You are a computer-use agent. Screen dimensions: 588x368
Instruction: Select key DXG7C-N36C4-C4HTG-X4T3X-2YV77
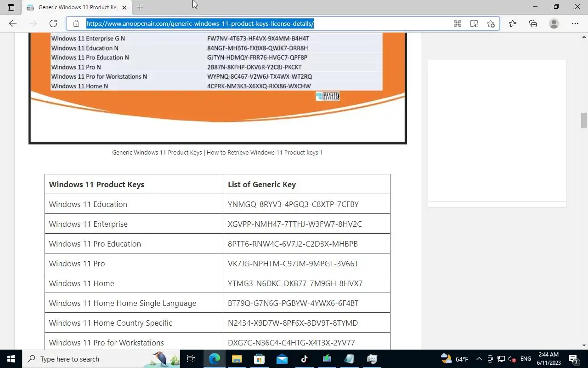coord(291,343)
